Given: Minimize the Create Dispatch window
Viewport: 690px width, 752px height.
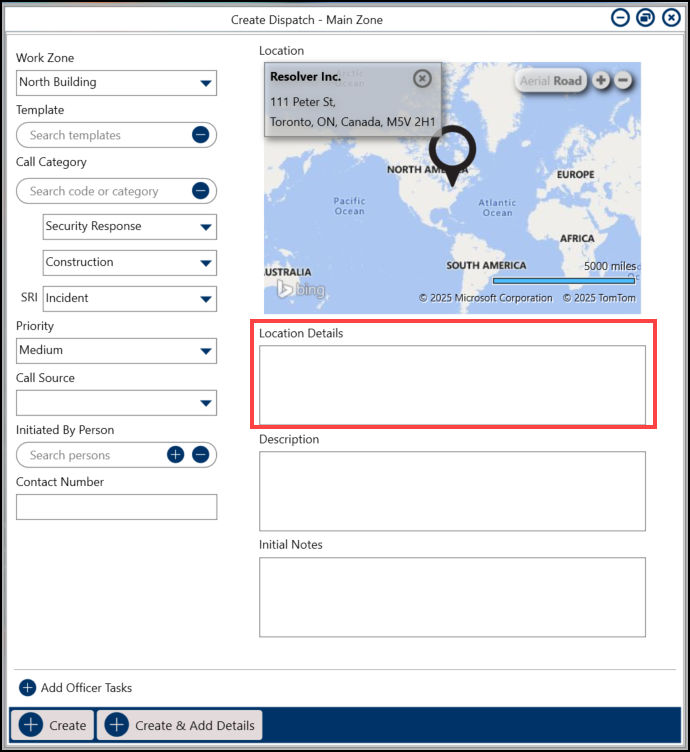Looking at the screenshot, I should click(x=620, y=18).
